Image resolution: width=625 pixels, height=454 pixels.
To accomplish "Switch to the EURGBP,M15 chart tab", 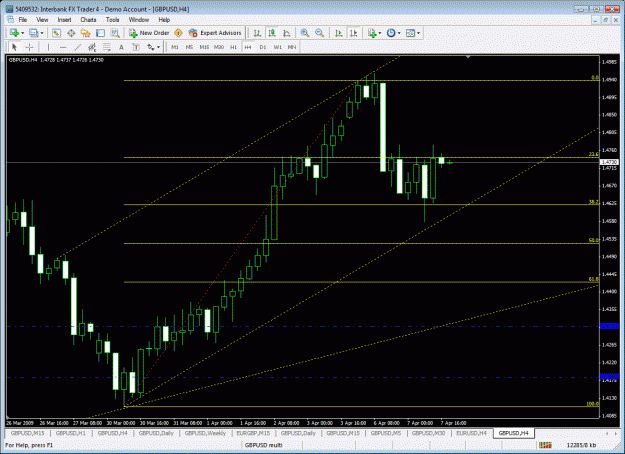I will pos(253,433).
